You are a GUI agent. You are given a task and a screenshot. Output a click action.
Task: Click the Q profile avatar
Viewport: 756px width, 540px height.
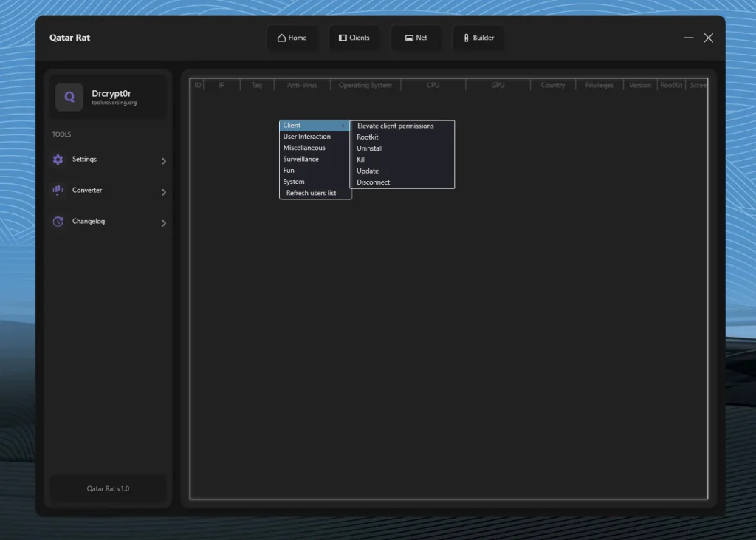pyautogui.click(x=69, y=97)
